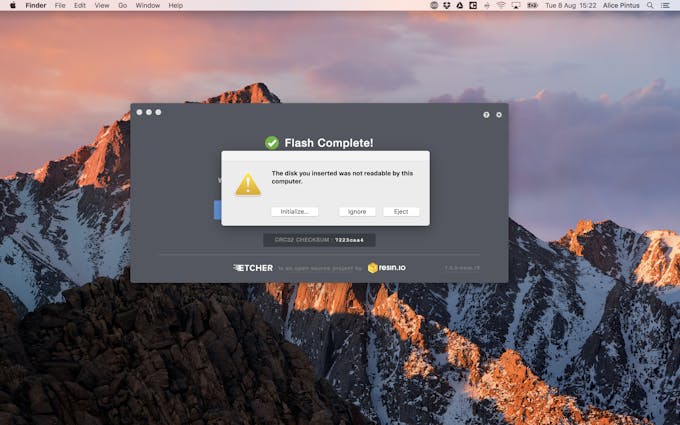Open the Edit menu
680x425 pixels.
(80, 5)
